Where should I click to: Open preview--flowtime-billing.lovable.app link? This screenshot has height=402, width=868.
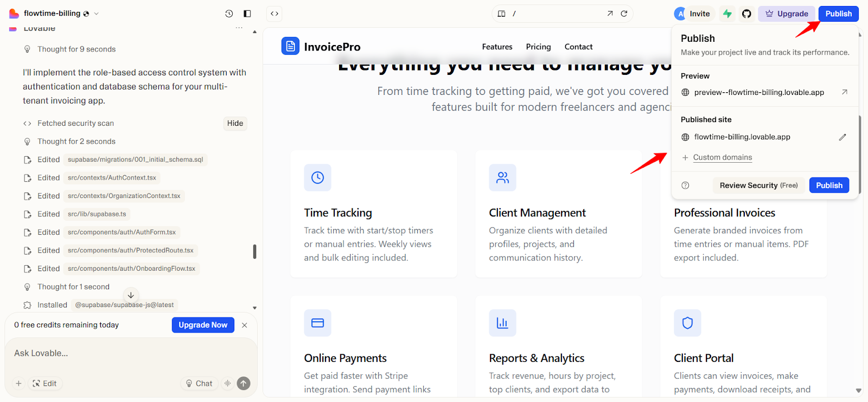click(x=759, y=92)
